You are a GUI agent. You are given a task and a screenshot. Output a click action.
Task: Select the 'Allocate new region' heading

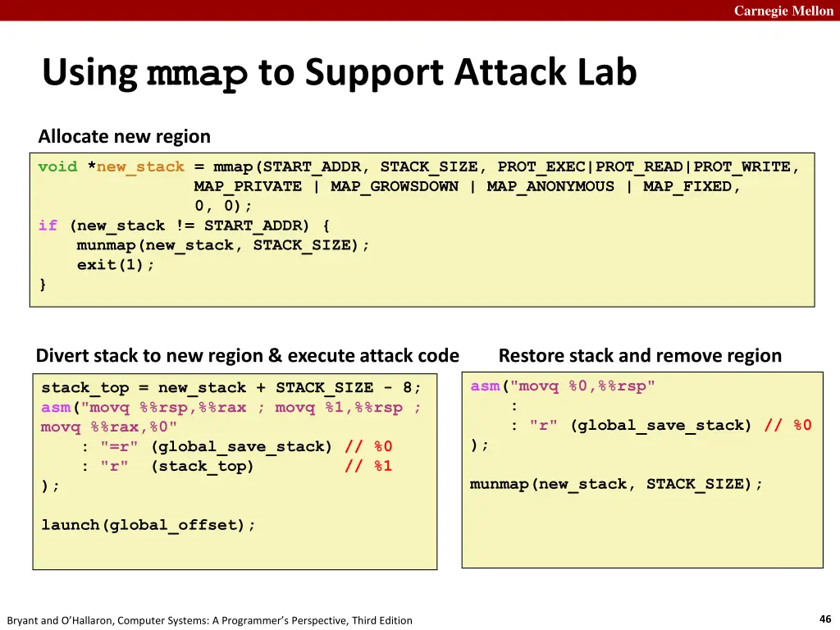click(125, 136)
